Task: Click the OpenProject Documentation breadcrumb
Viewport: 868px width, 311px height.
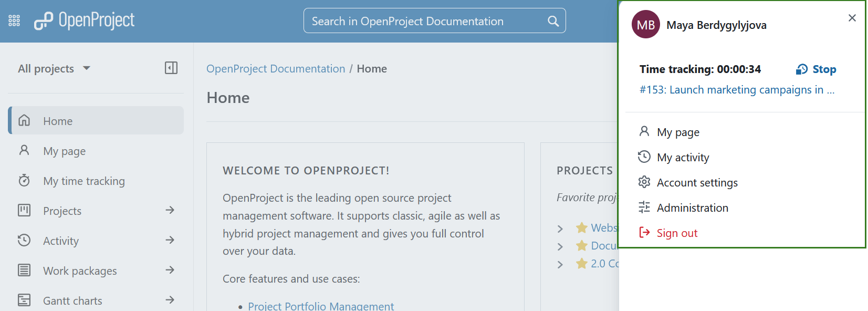Action: click(276, 69)
